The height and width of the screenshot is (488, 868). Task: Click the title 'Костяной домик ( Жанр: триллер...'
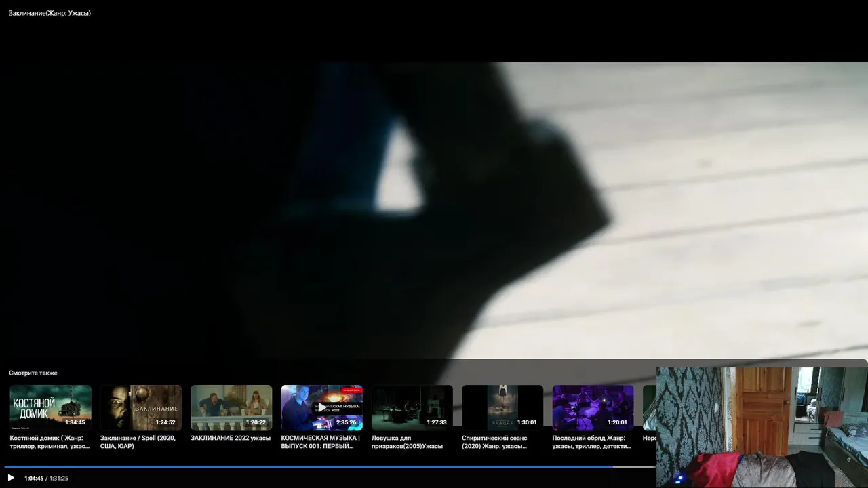[50, 442]
